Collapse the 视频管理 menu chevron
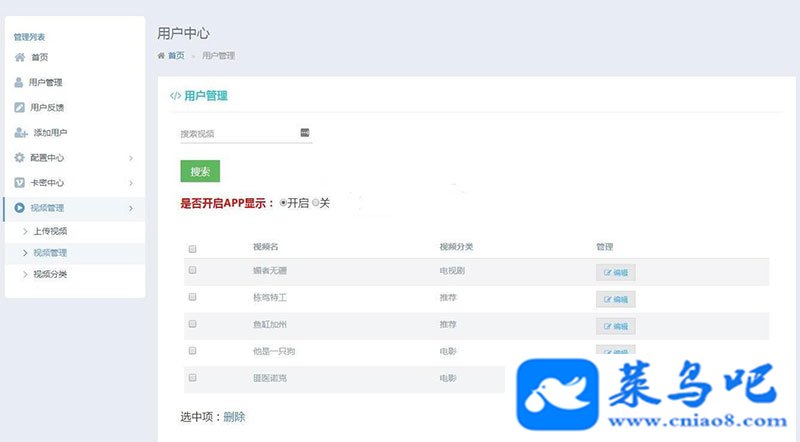 131,208
